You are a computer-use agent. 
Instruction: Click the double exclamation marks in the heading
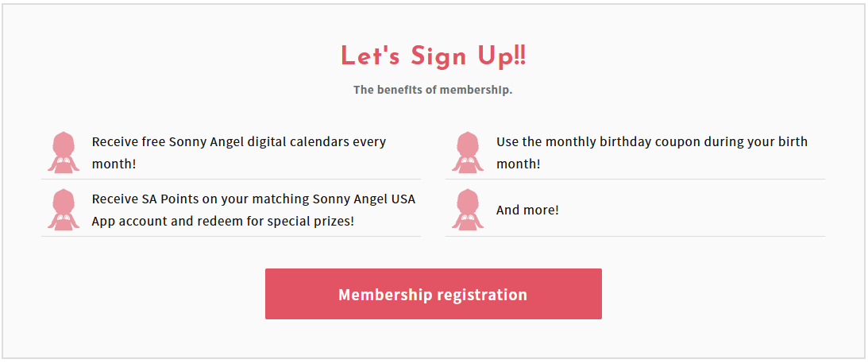pyautogui.click(x=519, y=56)
